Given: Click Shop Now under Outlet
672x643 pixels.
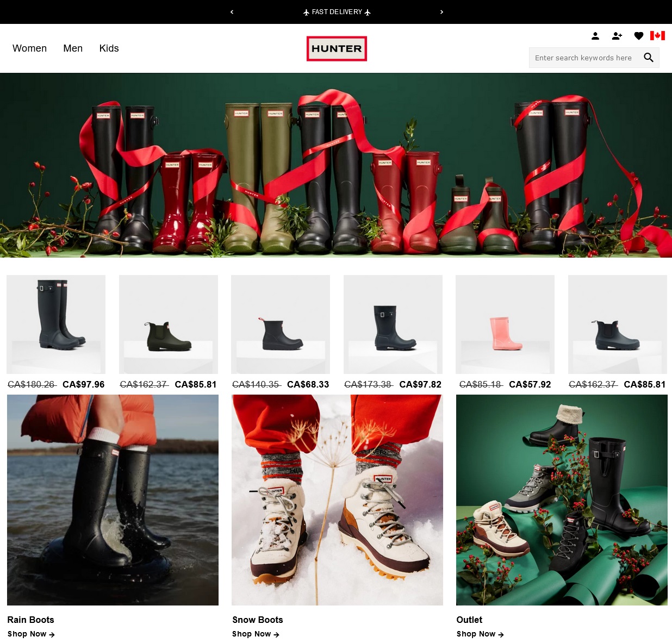Looking at the screenshot, I should click(x=476, y=634).
